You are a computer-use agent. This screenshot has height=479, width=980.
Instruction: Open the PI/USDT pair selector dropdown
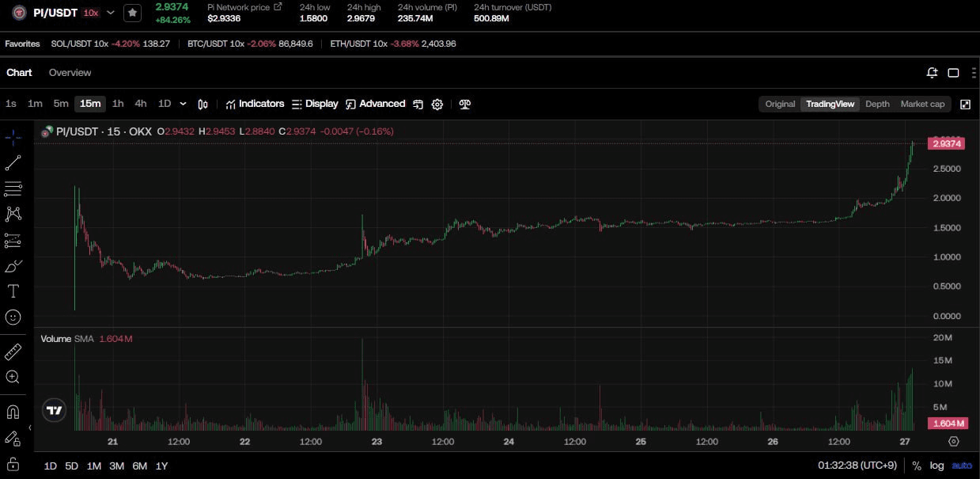111,13
